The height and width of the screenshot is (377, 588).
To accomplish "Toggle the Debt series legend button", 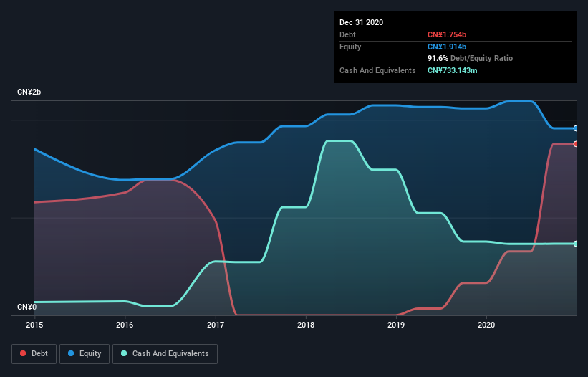I will click(x=34, y=354).
